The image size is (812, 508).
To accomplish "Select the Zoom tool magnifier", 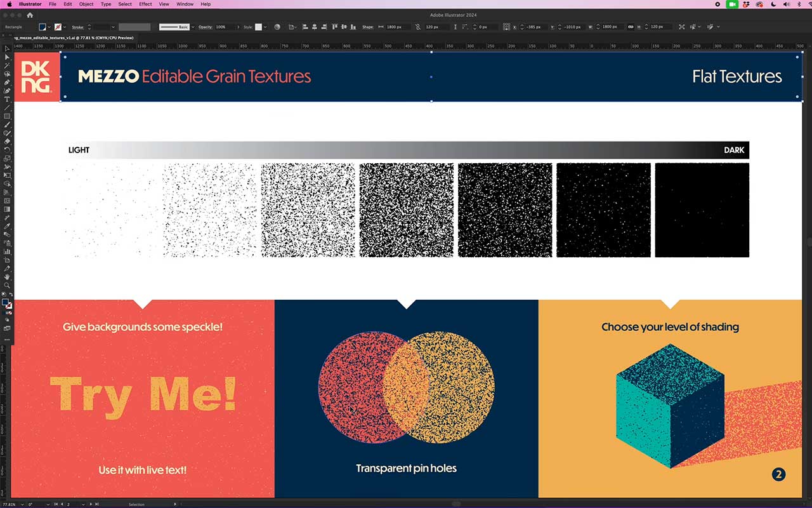I will (x=7, y=285).
